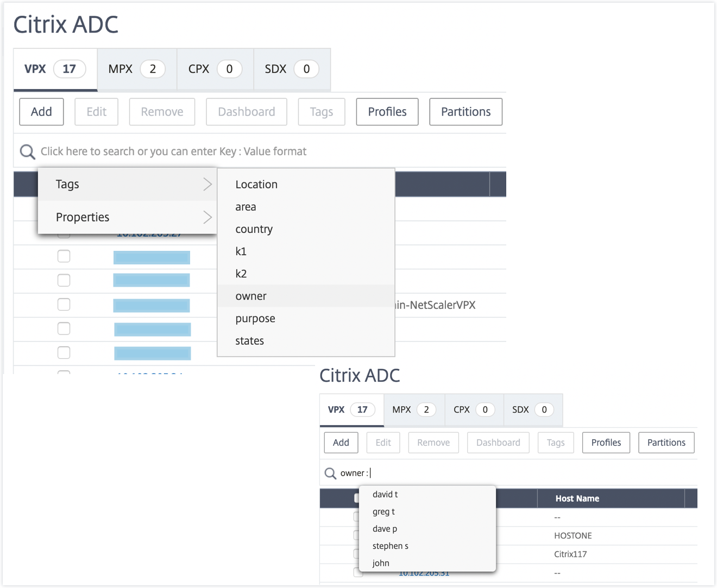Screen dimensions: 717x588
Task: Click the Edit button in lower panel
Action: click(x=383, y=442)
